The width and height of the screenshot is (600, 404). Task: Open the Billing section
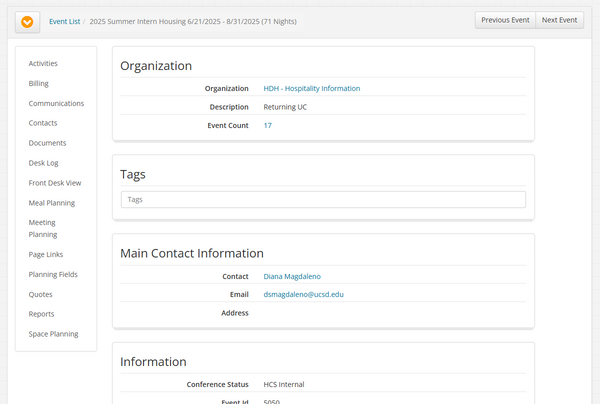(39, 83)
